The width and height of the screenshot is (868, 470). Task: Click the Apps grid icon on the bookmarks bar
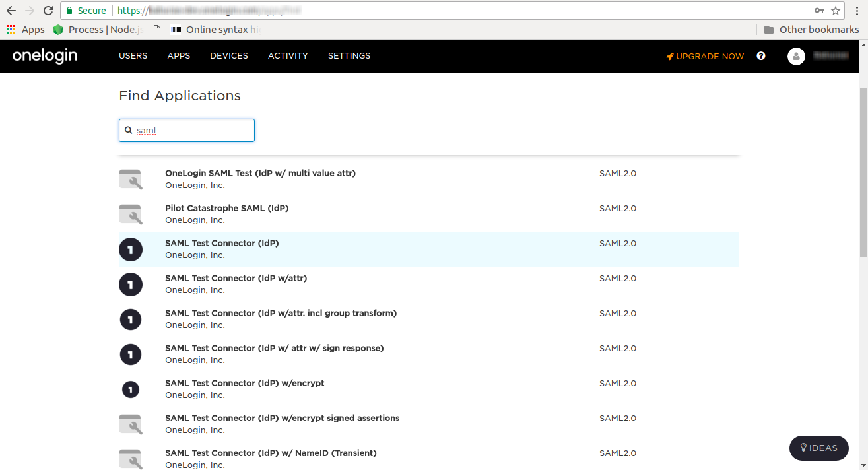[x=11, y=29]
